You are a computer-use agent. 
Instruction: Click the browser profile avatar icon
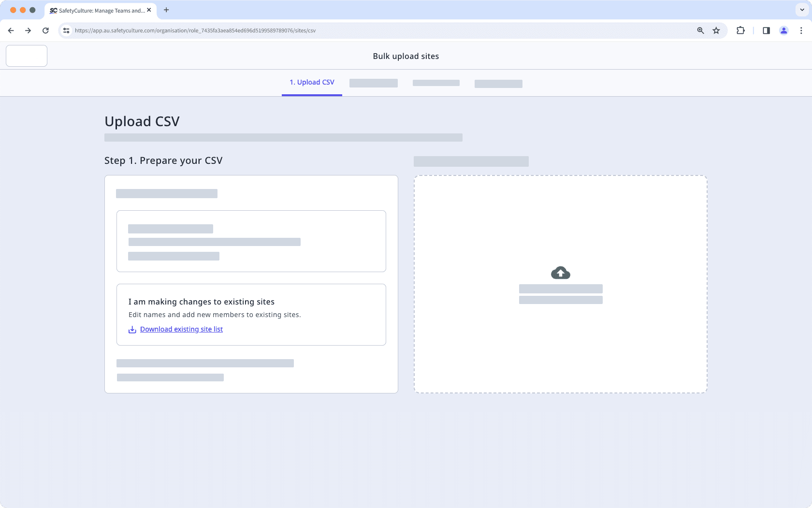[x=783, y=30]
